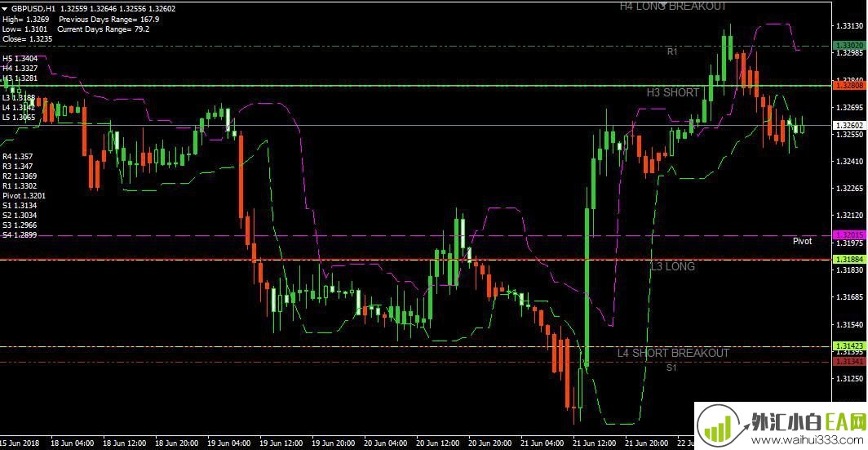Click the 'S1 1.3134' support entry
The image size is (868, 450).
20,206
